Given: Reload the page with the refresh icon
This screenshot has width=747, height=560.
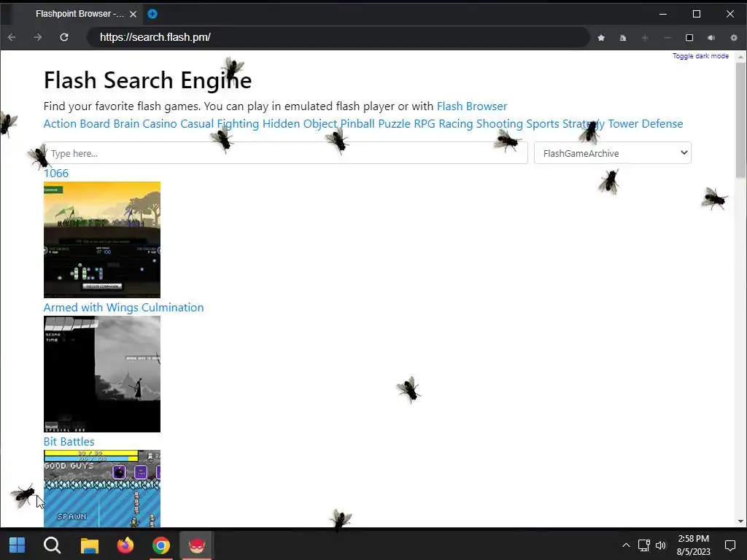Looking at the screenshot, I should coord(64,37).
